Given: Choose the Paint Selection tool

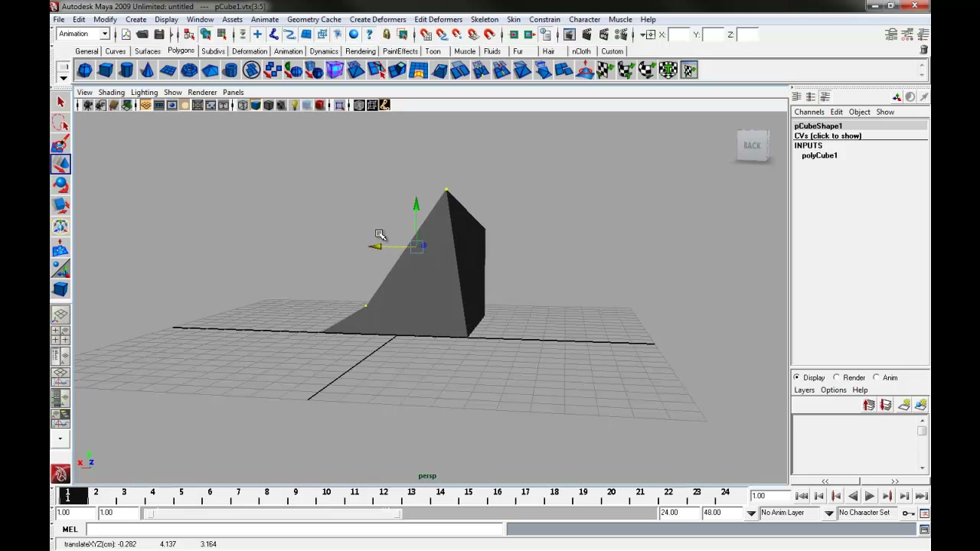Looking at the screenshot, I should point(60,143).
